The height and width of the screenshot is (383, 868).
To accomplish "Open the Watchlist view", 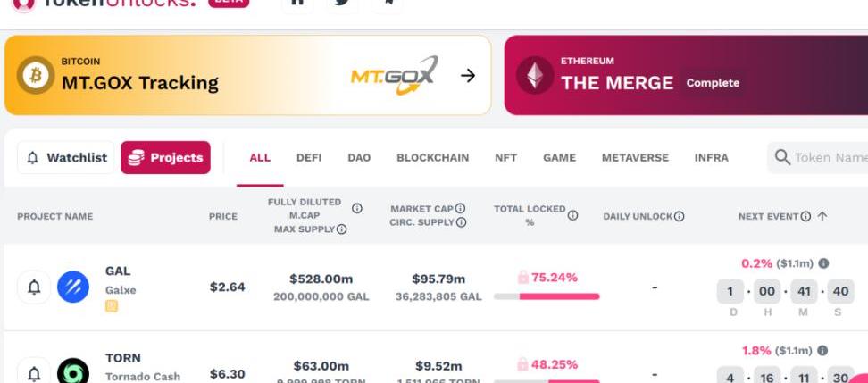I will (x=66, y=158).
